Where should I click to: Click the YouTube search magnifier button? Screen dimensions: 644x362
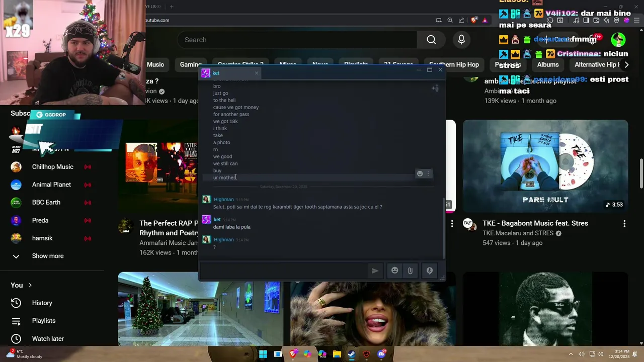431,40
